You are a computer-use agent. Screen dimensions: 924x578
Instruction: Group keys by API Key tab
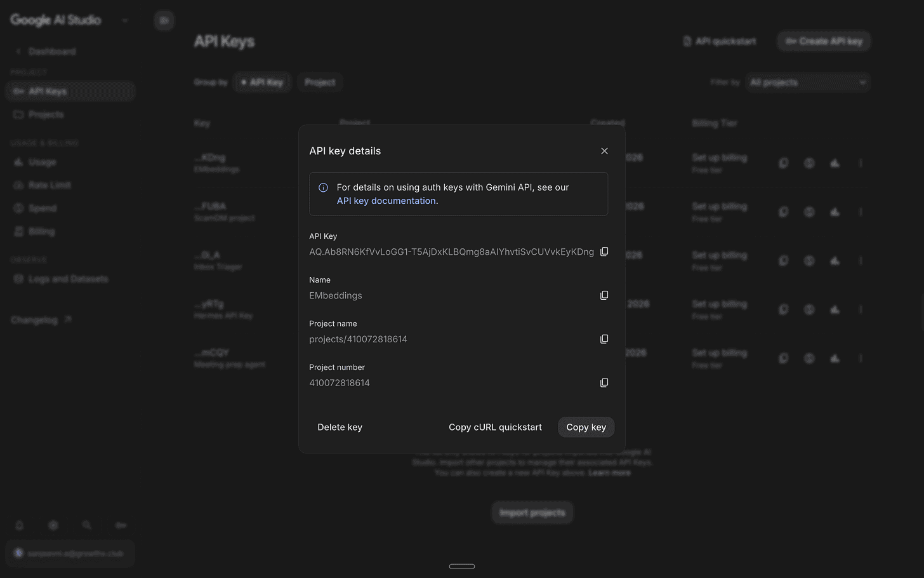pos(262,83)
